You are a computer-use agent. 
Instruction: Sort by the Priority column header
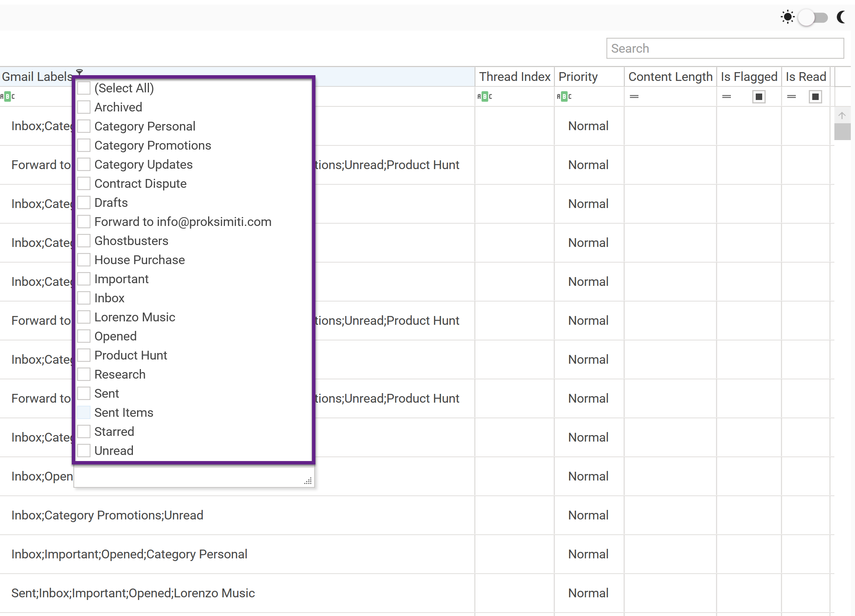point(578,77)
